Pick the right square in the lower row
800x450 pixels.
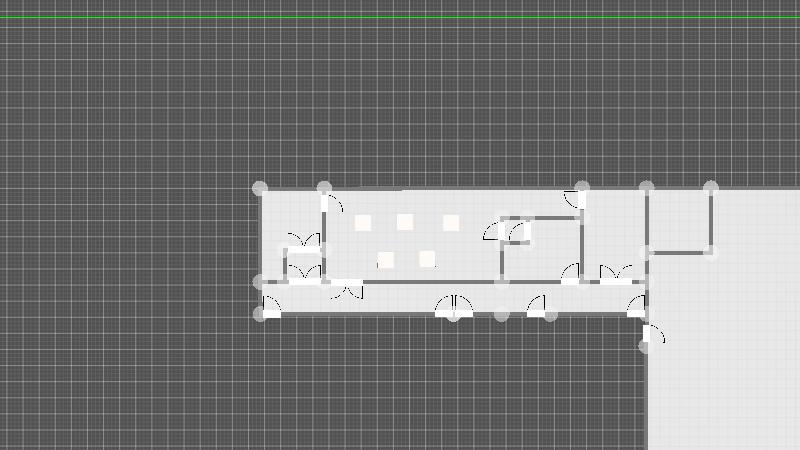(427, 259)
